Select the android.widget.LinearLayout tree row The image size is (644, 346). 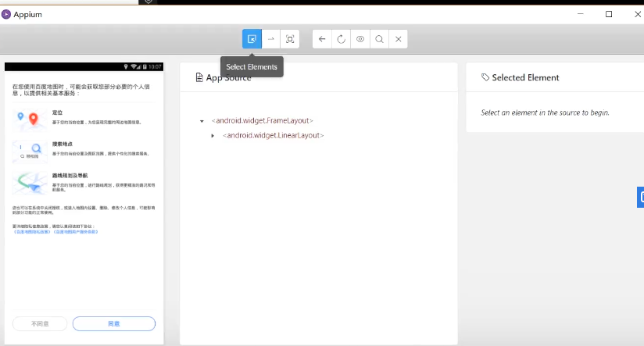click(273, 135)
